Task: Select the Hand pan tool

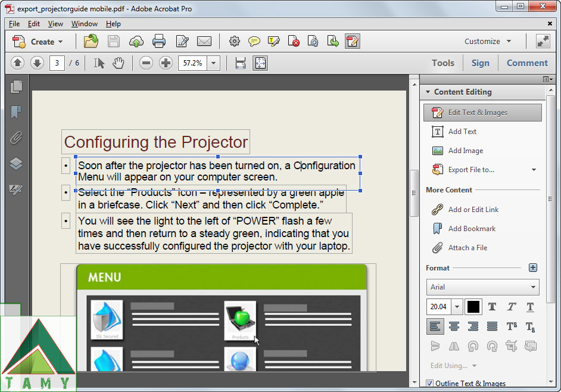Action: tap(119, 63)
